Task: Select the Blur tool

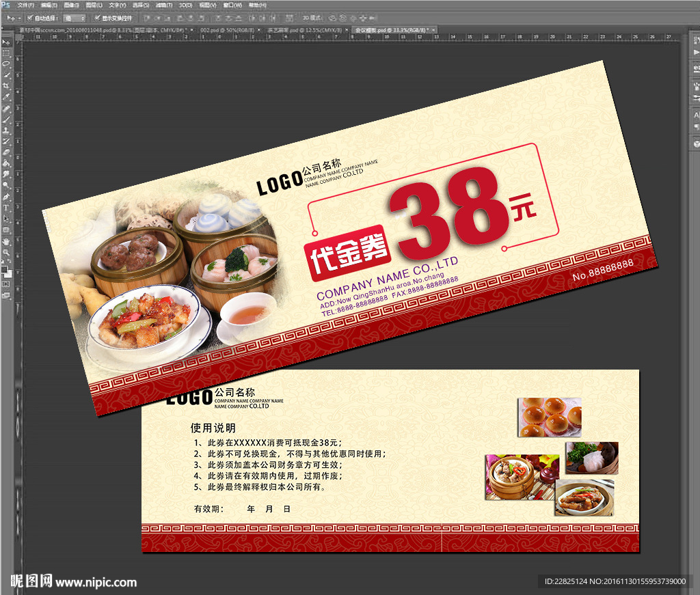Action: click(x=6, y=174)
